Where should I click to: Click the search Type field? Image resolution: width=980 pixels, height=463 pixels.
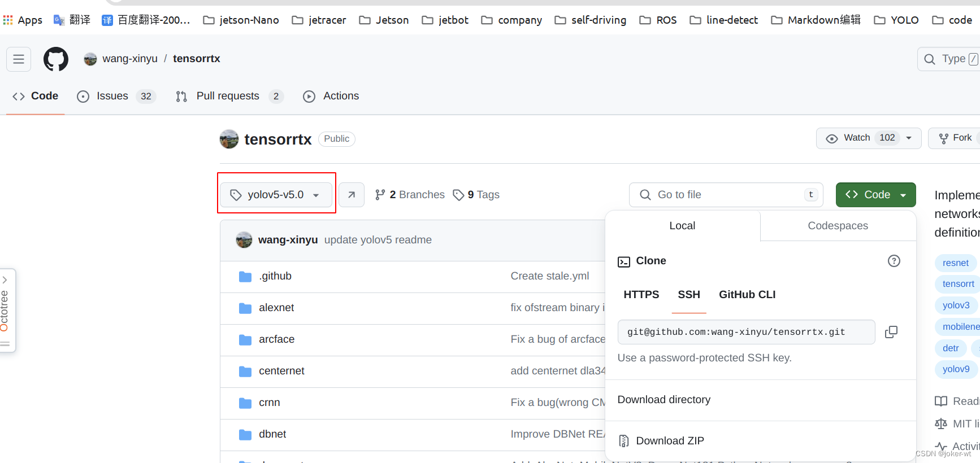pos(949,59)
